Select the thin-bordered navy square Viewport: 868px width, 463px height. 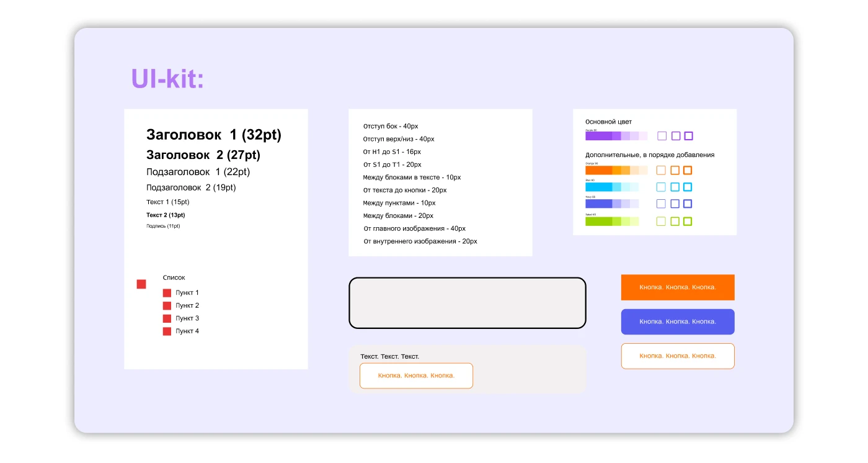pyautogui.click(x=661, y=204)
